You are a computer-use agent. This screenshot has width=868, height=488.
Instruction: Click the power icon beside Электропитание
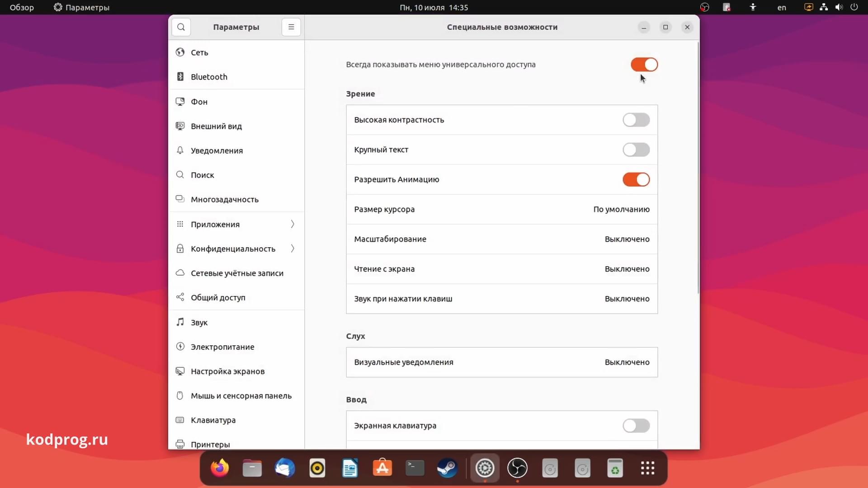coord(180,346)
